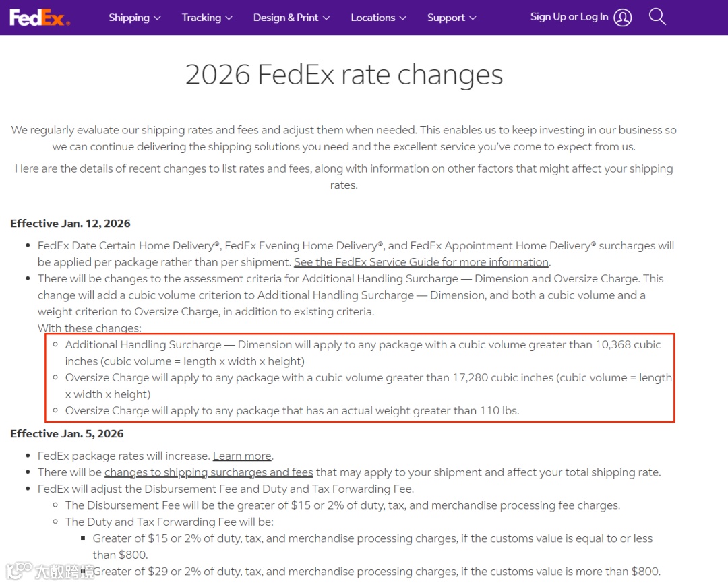Image resolution: width=728 pixels, height=585 pixels.
Task: Follow the Learn more link
Action: [x=242, y=456]
